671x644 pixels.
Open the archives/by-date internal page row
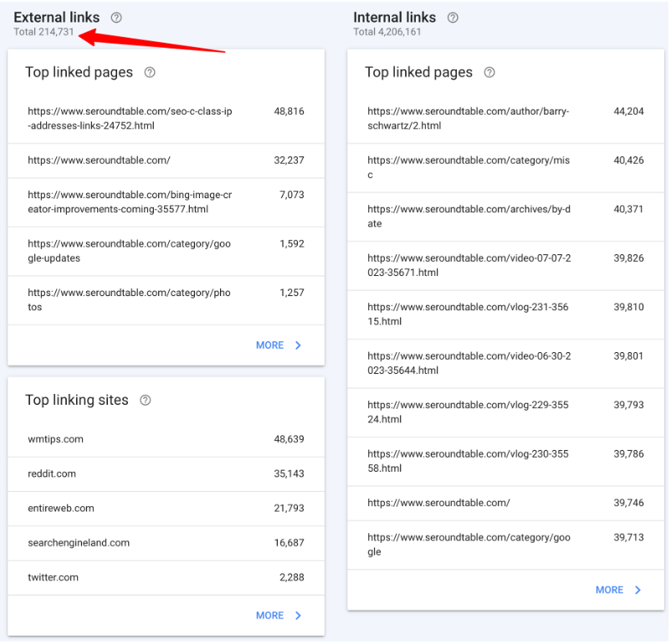[x=506, y=217]
